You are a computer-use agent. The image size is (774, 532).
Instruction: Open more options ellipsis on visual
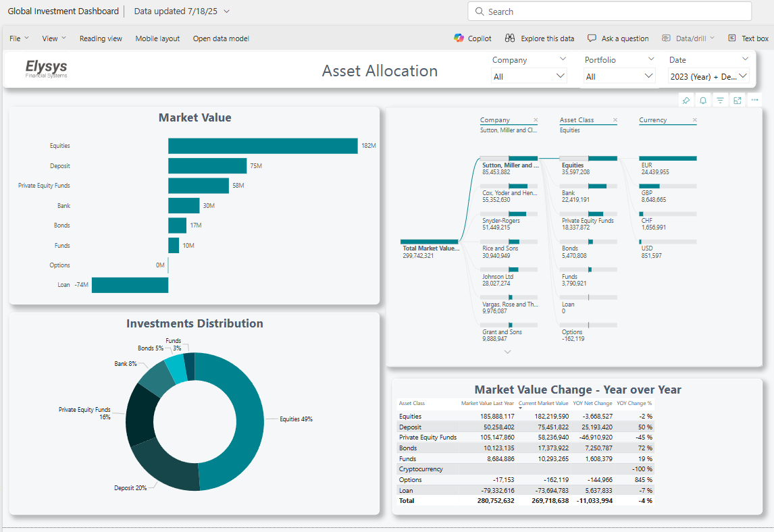tap(755, 100)
